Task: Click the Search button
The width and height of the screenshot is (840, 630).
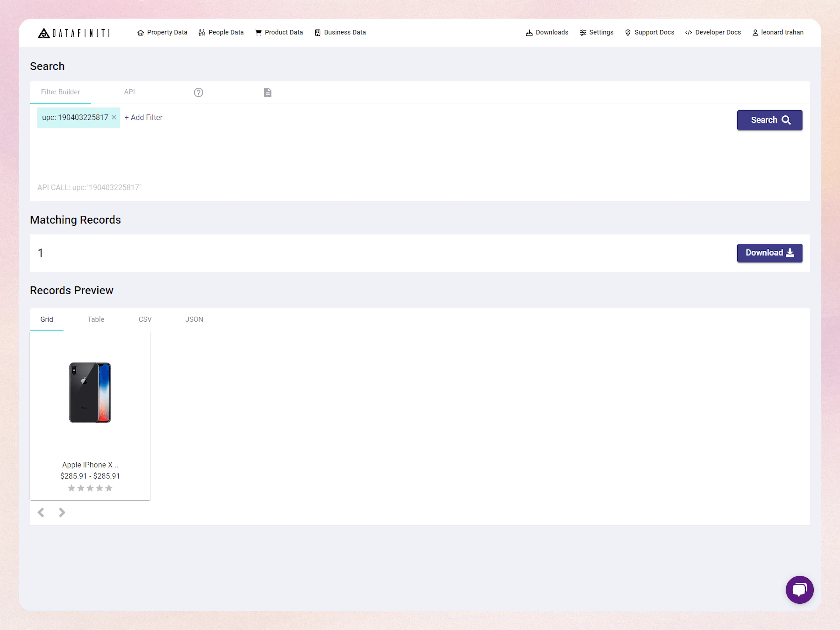Action: point(769,120)
